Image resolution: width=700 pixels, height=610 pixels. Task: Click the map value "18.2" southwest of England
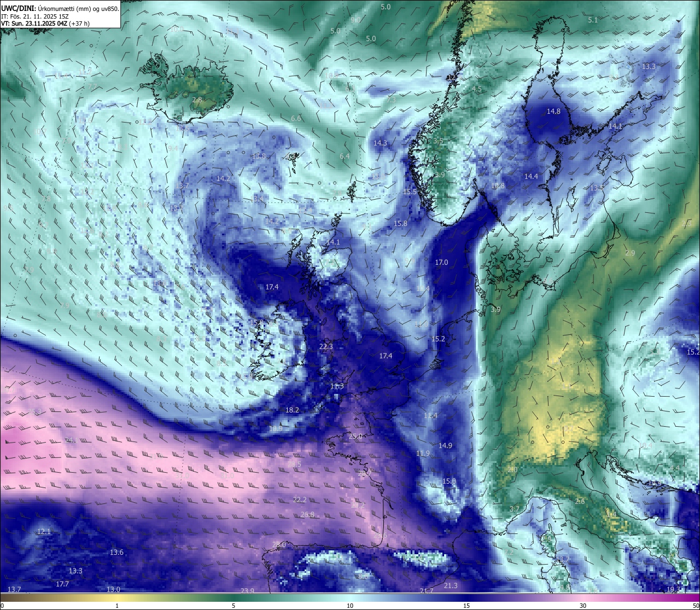pos(292,410)
